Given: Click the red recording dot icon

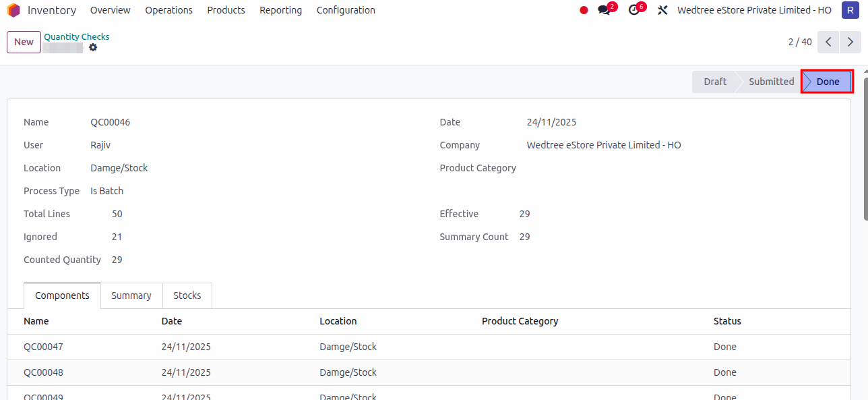Looking at the screenshot, I should click(x=583, y=10).
